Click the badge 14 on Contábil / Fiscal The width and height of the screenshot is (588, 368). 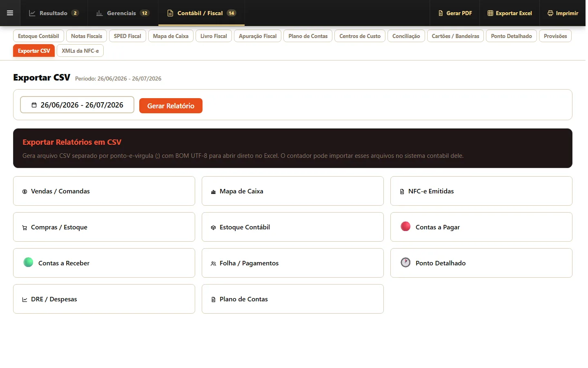click(232, 13)
